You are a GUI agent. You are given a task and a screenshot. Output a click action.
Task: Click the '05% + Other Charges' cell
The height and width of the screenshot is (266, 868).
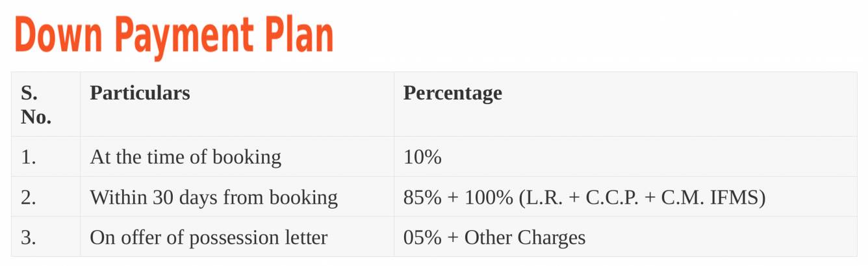[x=626, y=237]
